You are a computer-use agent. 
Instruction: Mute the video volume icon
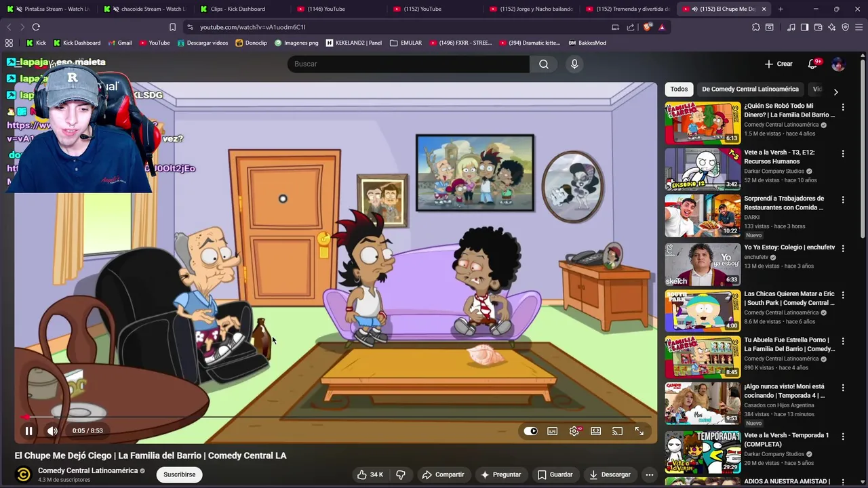point(52,431)
